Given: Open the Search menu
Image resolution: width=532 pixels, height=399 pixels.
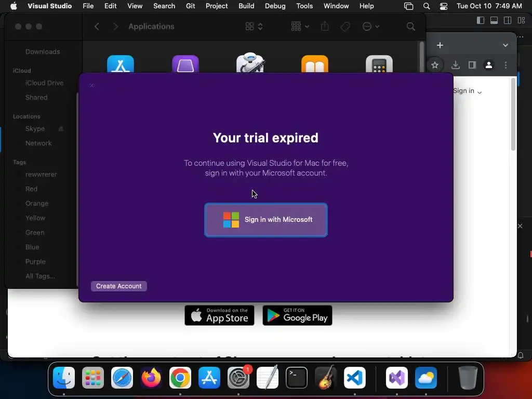Looking at the screenshot, I should (164, 6).
